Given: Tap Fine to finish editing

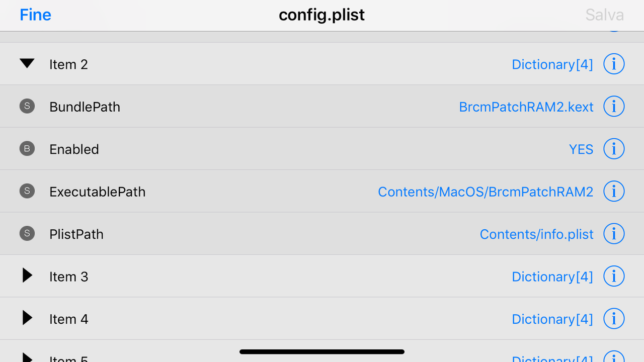Looking at the screenshot, I should coord(36,15).
